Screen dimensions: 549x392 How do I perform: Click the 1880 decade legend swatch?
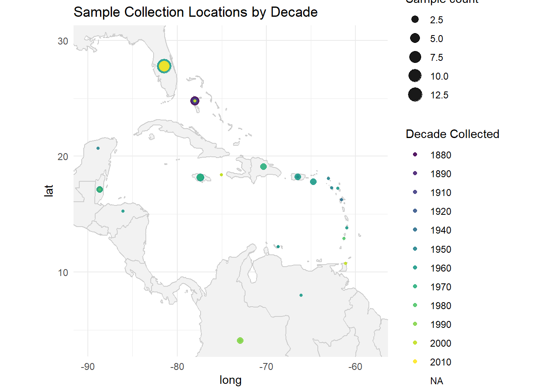point(415,154)
